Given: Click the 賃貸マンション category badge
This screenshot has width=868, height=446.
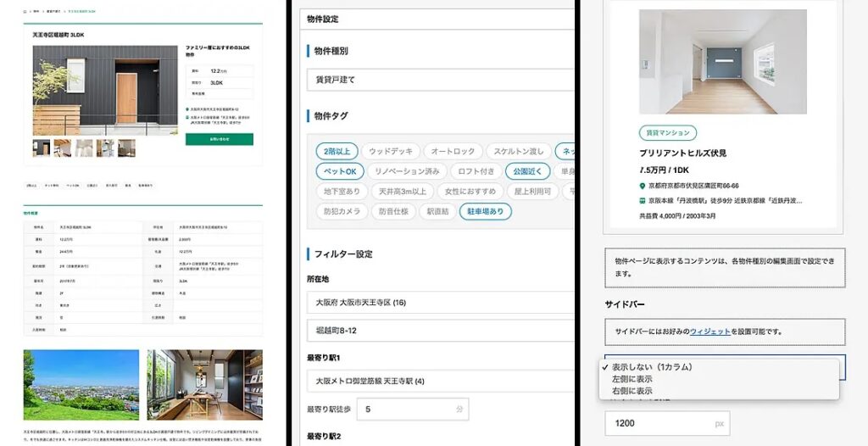Looking at the screenshot, I should tap(668, 133).
